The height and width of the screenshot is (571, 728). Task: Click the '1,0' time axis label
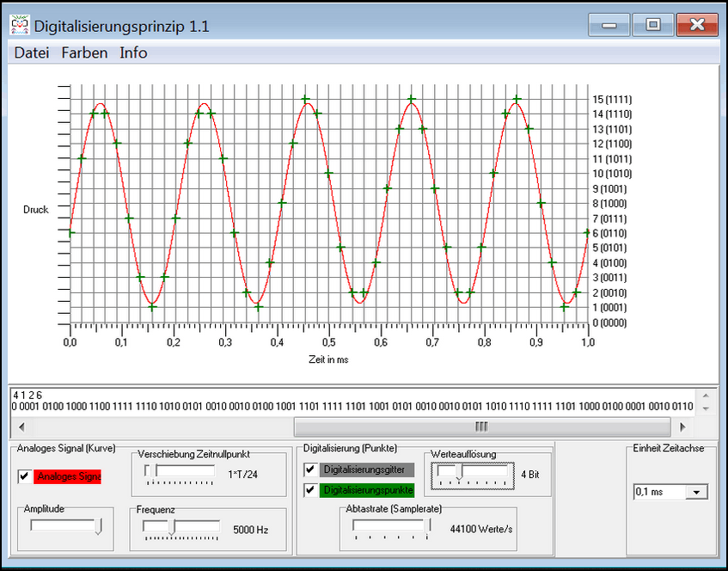click(588, 342)
